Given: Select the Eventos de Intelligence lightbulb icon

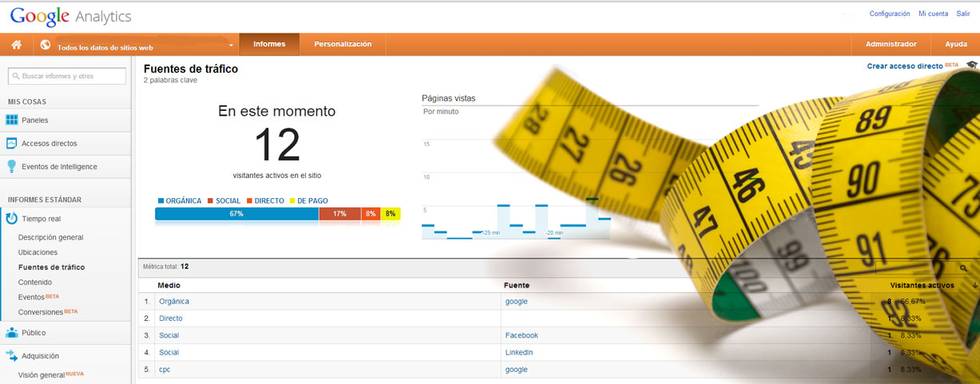Looking at the screenshot, I should 12,167.
